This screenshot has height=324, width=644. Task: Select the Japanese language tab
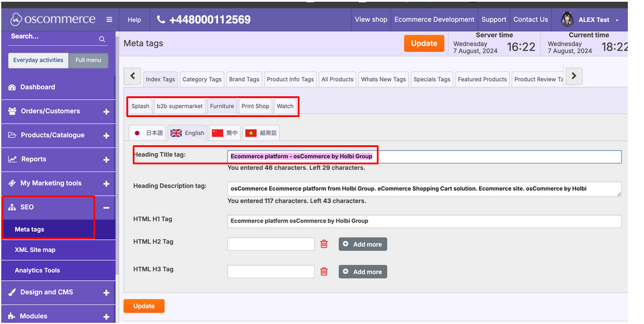(x=148, y=133)
